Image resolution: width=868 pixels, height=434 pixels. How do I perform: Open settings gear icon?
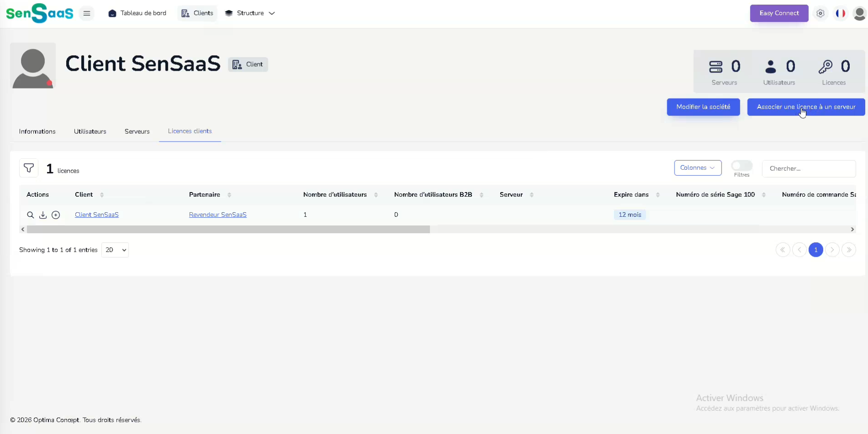point(821,13)
